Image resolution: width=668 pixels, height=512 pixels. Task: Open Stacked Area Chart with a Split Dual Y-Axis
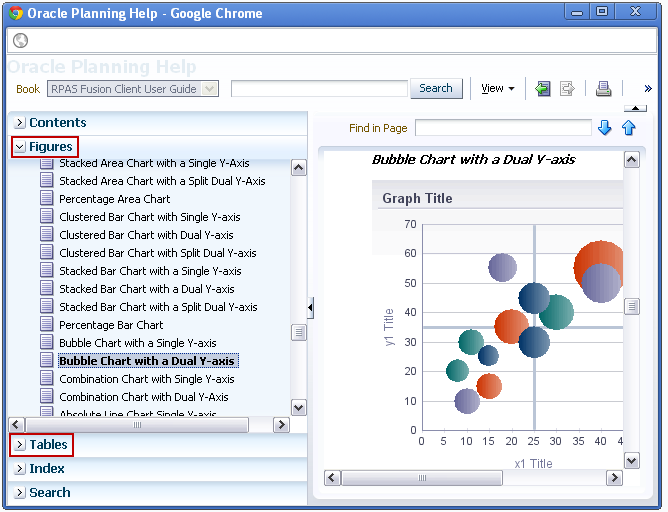(162, 181)
